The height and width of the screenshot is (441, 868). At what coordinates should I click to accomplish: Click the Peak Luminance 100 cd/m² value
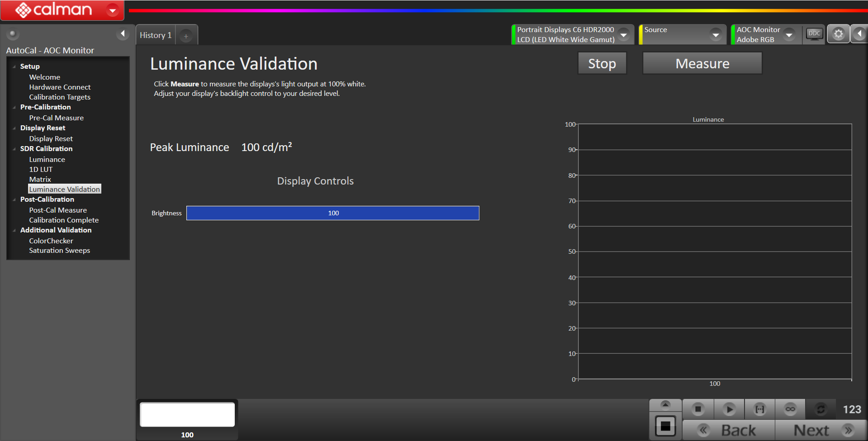pyautogui.click(x=266, y=147)
